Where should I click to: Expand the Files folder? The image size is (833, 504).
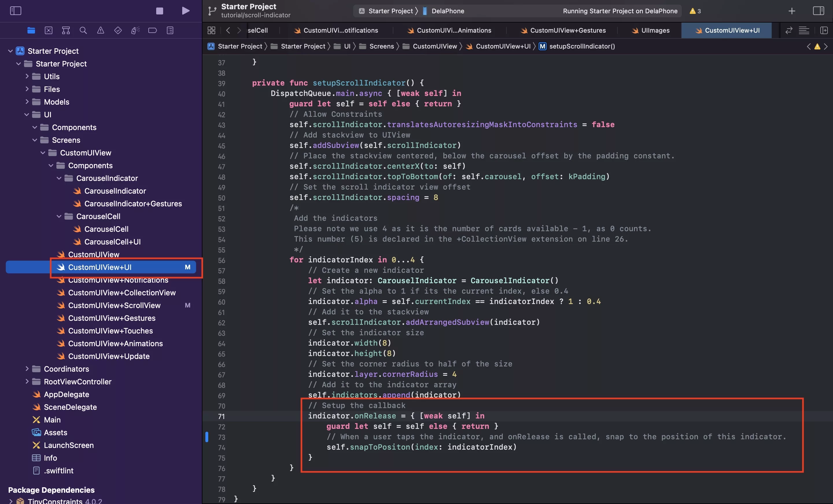pos(27,89)
